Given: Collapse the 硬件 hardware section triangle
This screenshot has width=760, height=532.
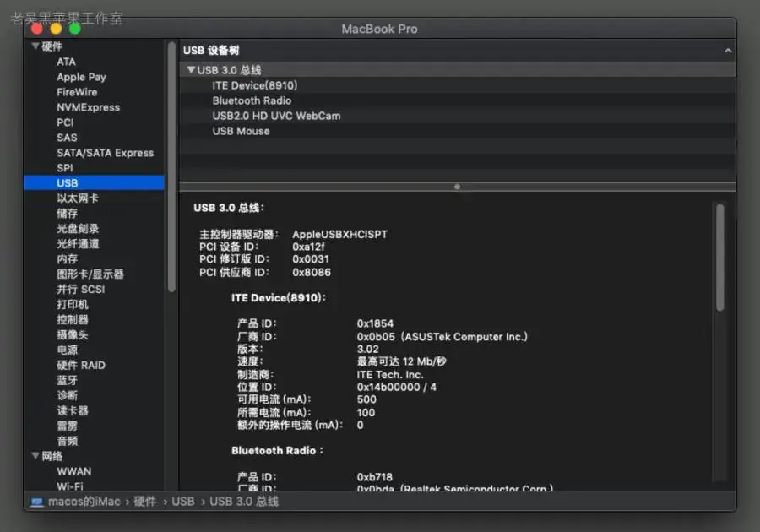Looking at the screenshot, I should pyautogui.click(x=35, y=46).
